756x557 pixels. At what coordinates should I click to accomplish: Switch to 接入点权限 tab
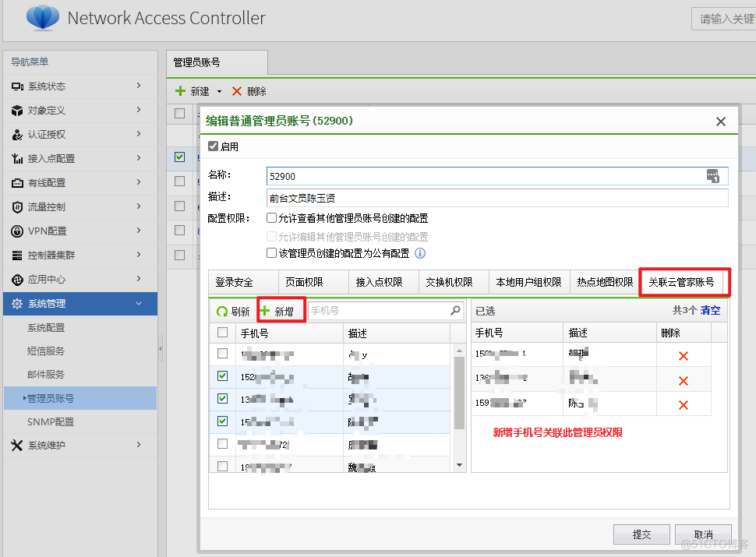383,282
